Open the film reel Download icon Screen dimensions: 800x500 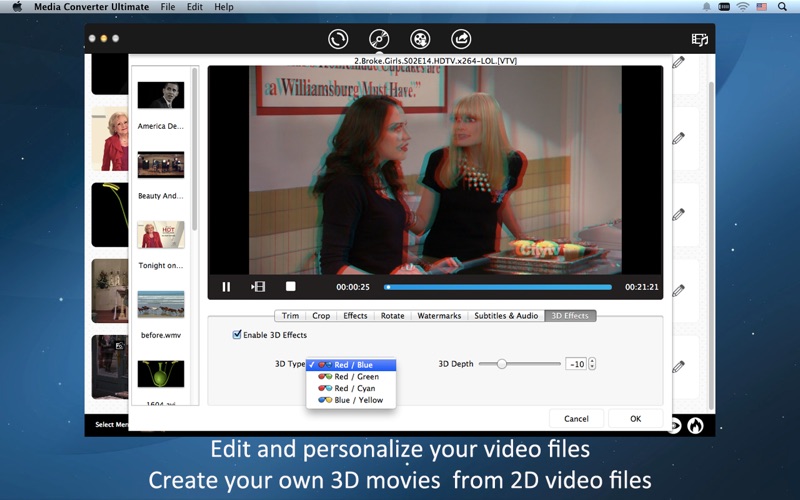click(420, 39)
